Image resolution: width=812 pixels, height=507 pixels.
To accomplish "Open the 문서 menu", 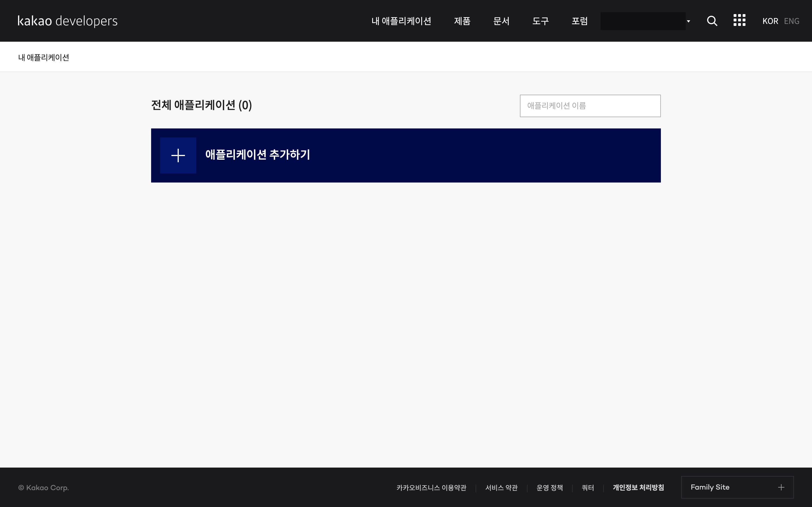I will [501, 21].
